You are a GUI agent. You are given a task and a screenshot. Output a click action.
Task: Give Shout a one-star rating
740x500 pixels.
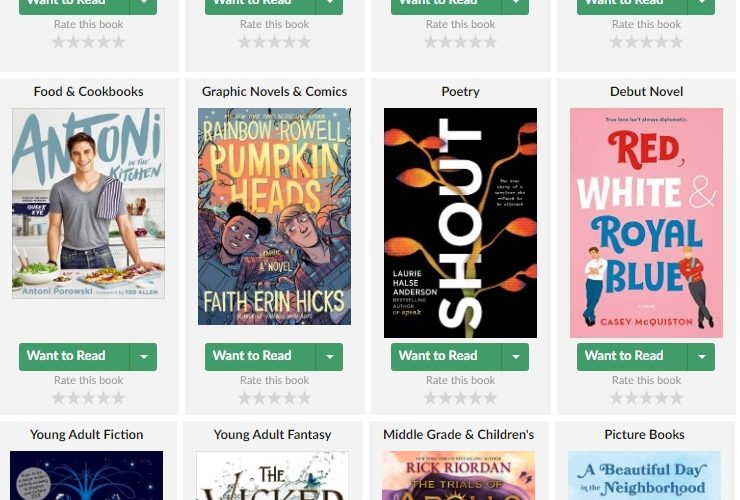click(x=430, y=398)
